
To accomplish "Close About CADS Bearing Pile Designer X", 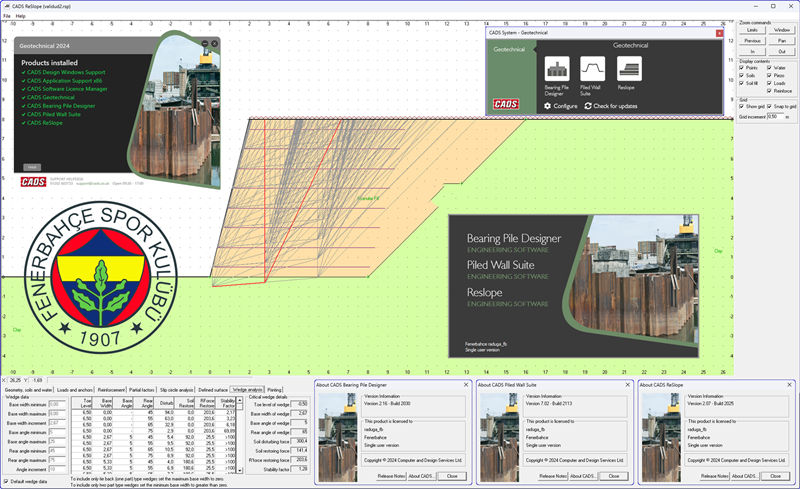I will [x=466, y=384].
